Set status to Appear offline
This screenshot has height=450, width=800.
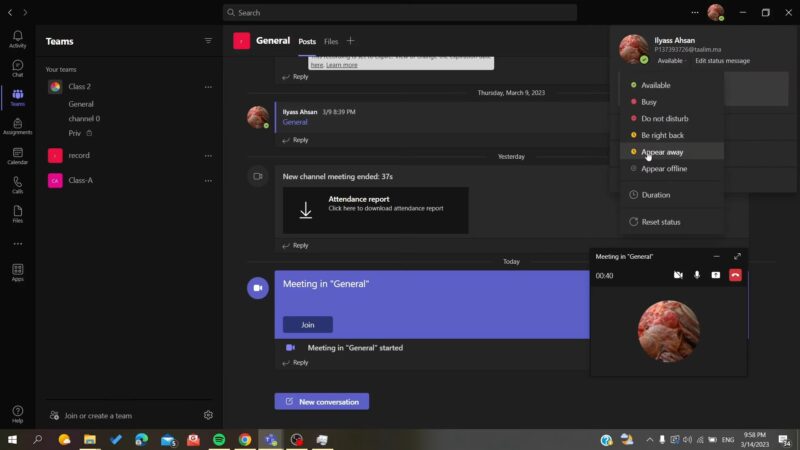pos(671,168)
